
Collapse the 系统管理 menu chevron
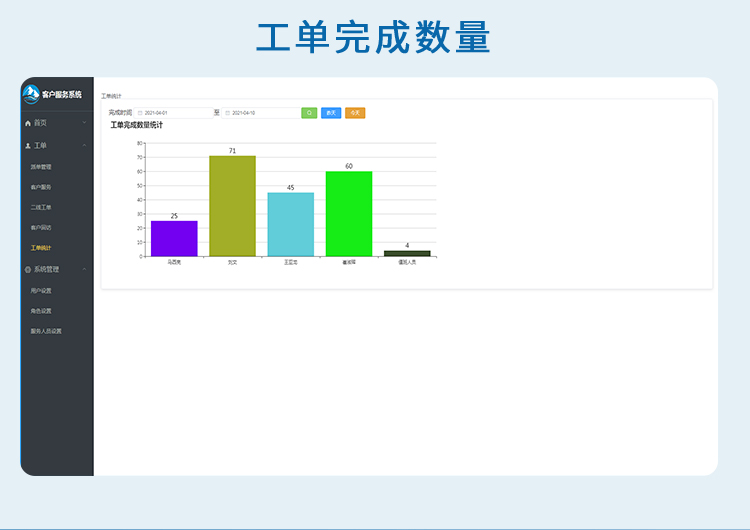click(x=84, y=269)
